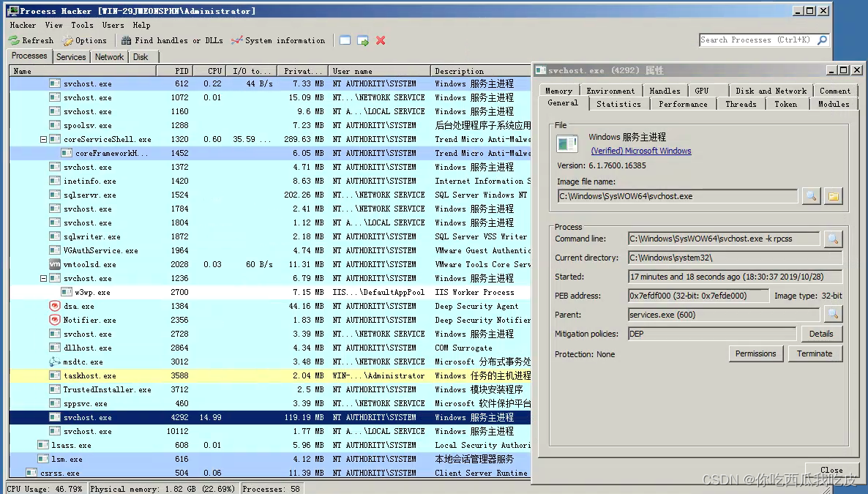The width and height of the screenshot is (868, 494).
Task: Click magnifier next to Command line
Action: click(833, 239)
